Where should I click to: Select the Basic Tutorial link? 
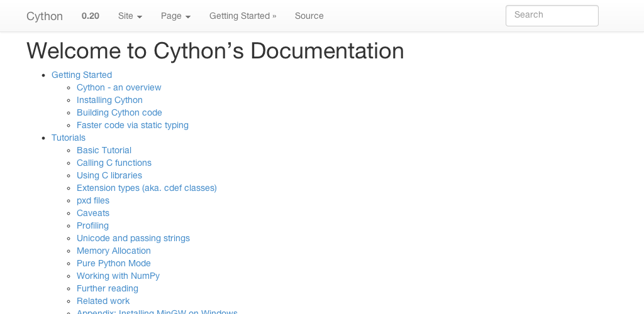[x=104, y=150]
